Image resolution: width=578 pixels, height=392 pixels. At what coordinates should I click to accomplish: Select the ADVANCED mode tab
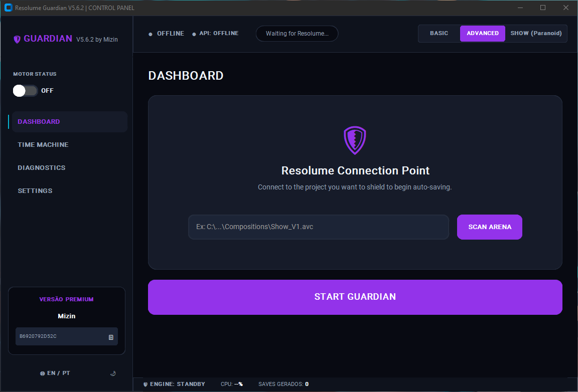click(x=483, y=34)
